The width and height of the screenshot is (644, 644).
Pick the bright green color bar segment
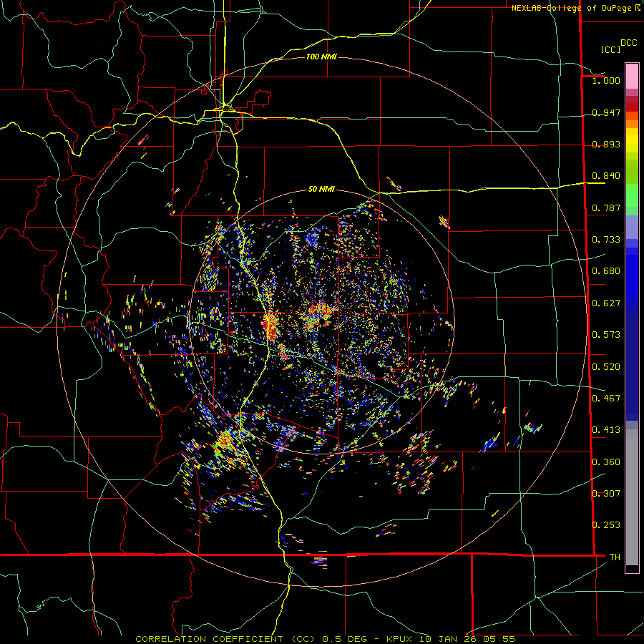point(632,195)
